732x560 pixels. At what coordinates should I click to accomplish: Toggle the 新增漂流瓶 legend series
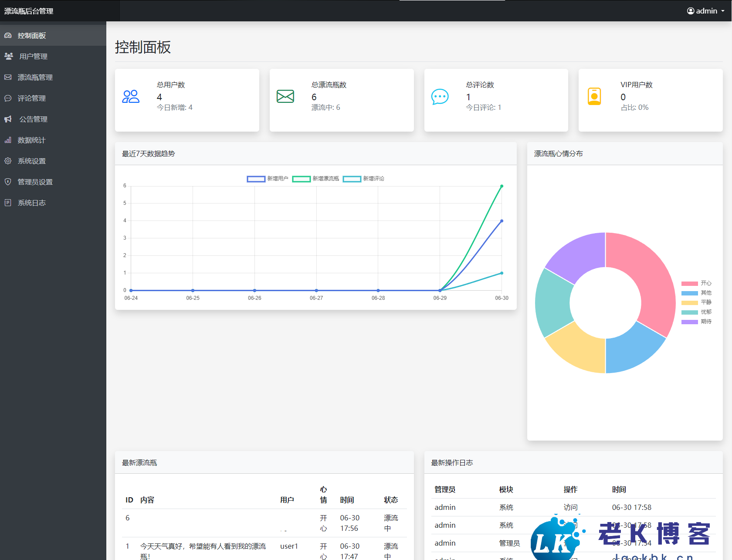[x=315, y=179]
